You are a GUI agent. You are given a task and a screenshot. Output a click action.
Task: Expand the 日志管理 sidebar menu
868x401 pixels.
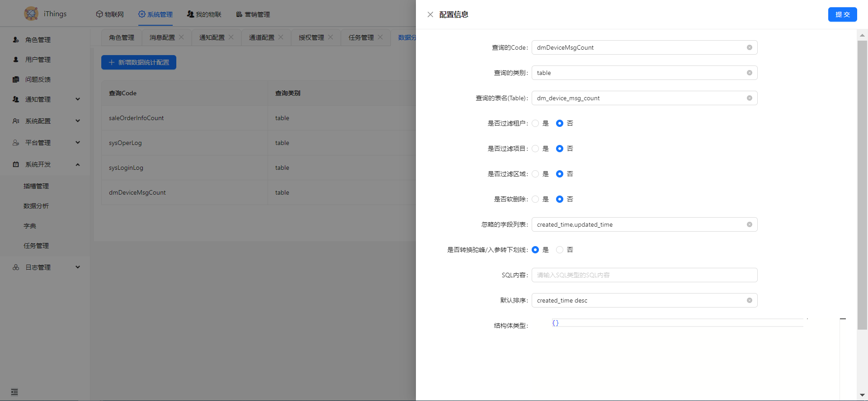(x=45, y=267)
